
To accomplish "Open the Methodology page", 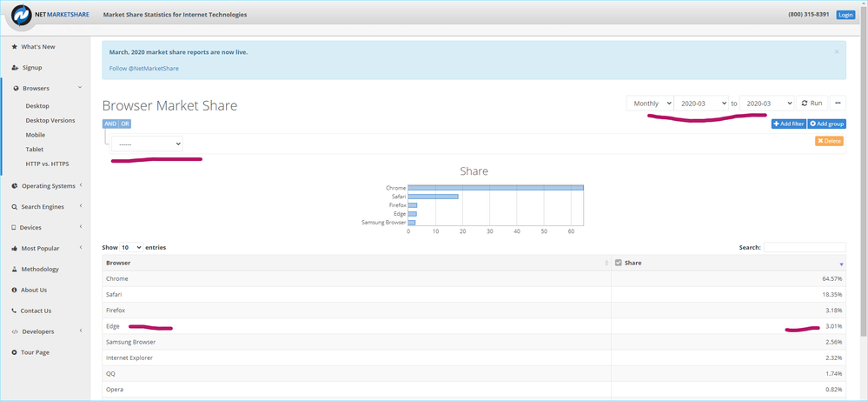I will 40,269.
